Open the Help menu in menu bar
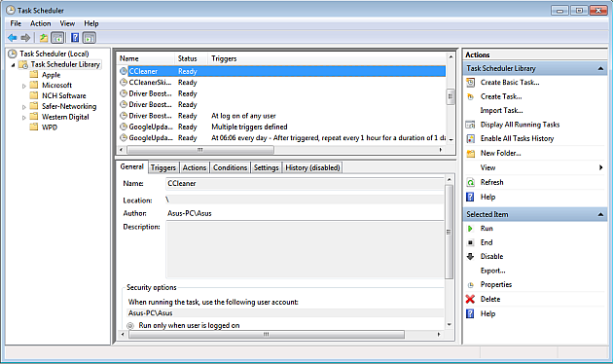 tap(91, 23)
